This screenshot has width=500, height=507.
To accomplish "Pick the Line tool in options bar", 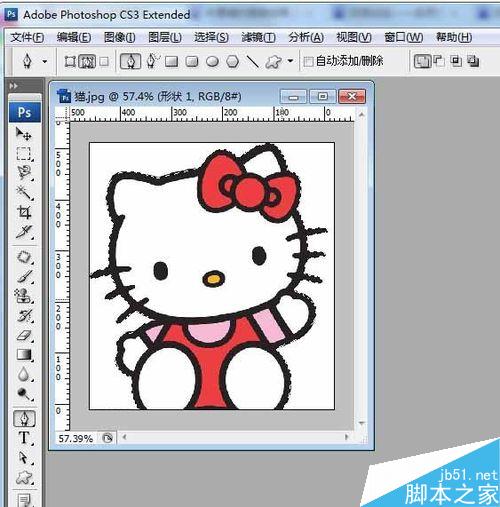I will pos(253,62).
